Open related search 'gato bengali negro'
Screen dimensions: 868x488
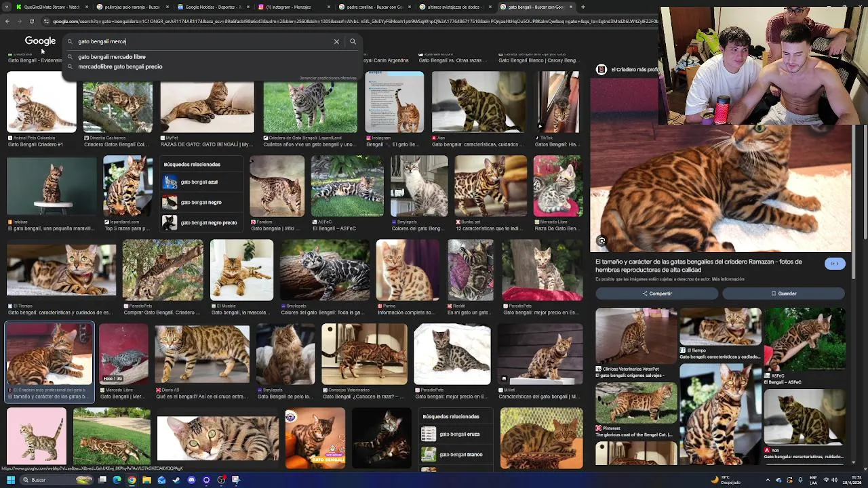click(x=201, y=202)
